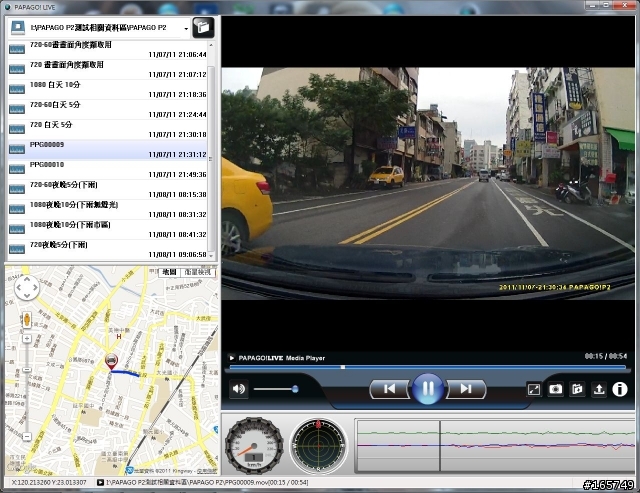Click the car location marker on map

111,362
